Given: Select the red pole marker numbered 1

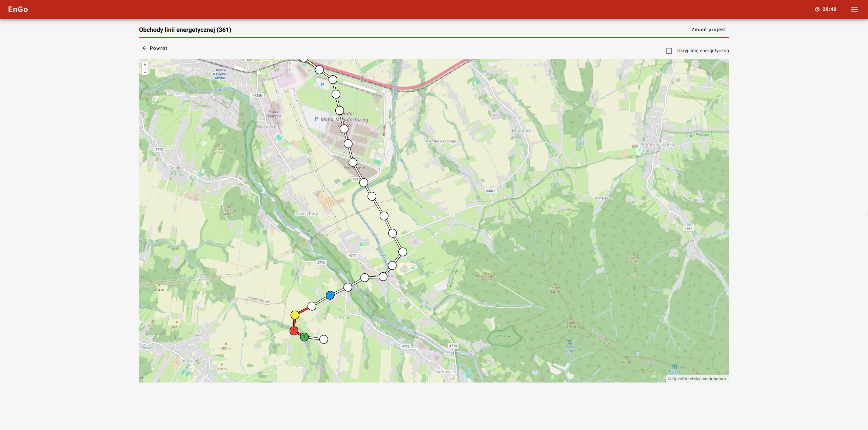Looking at the screenshot, I should pos(294,331).
